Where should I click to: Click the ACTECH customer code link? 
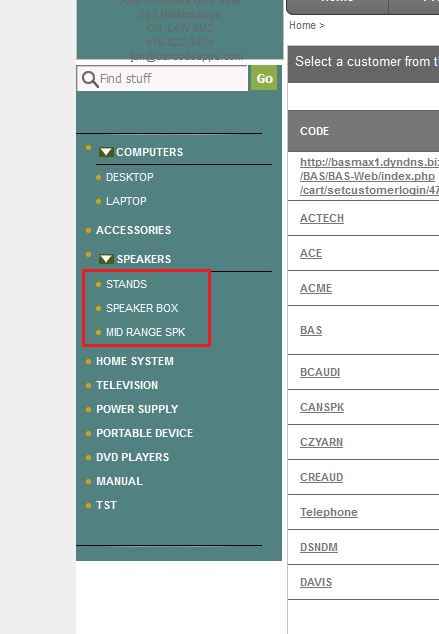[322, 218]
